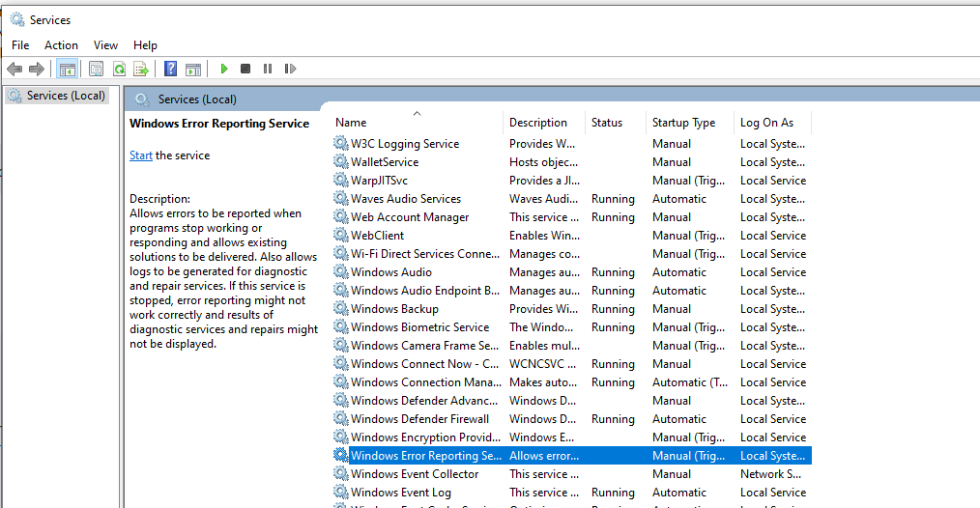Select the Windows Event Collector service
The image size is (980, 508).
point(415,474)
